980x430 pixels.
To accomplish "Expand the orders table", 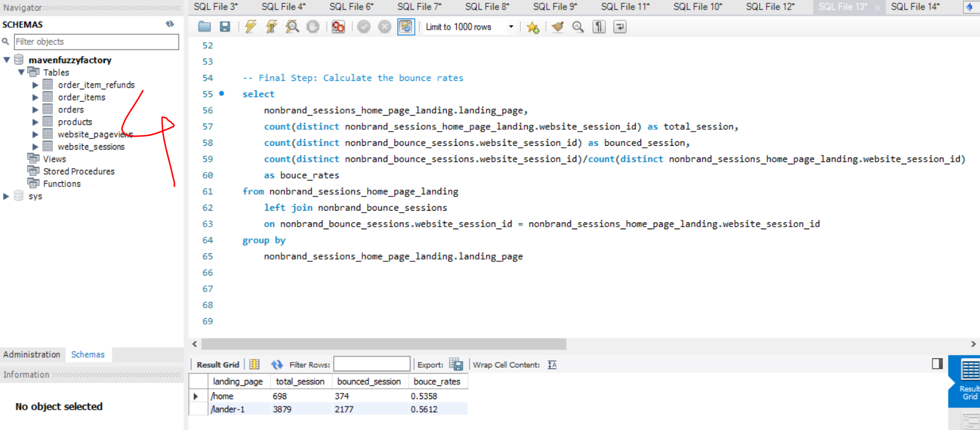I will 35,109.
